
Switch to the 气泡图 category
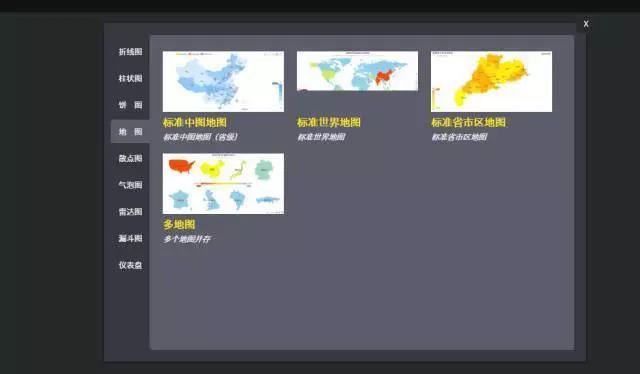pos(130,185)
